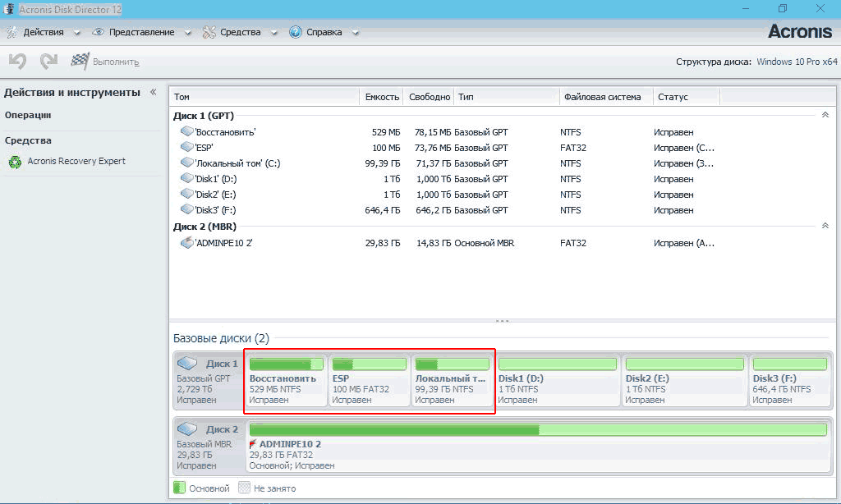Click volume icon of 'Disk1' (D:) row
This screenshot has width=841, height=504.
[186, 178]
